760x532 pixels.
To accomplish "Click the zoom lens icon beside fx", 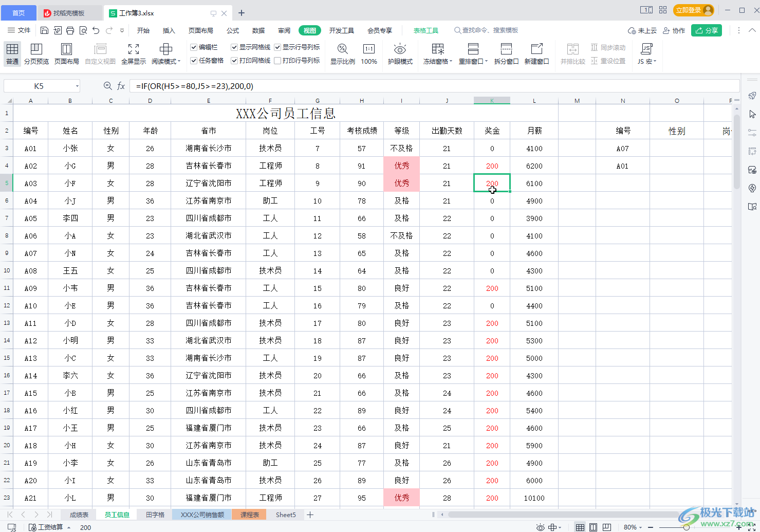I will tap(107, 86).
